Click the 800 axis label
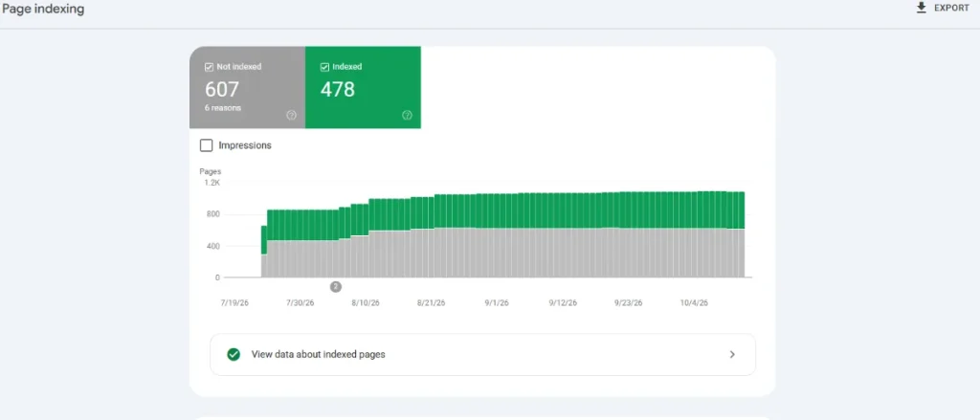This screenshot has width=980, height=420. 213,215
